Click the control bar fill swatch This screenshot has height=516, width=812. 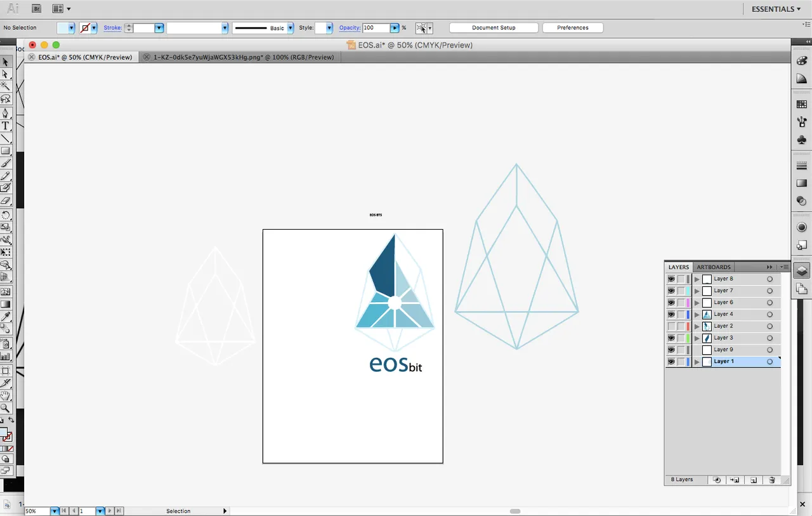pyautogui.click(x=62, y=28)
